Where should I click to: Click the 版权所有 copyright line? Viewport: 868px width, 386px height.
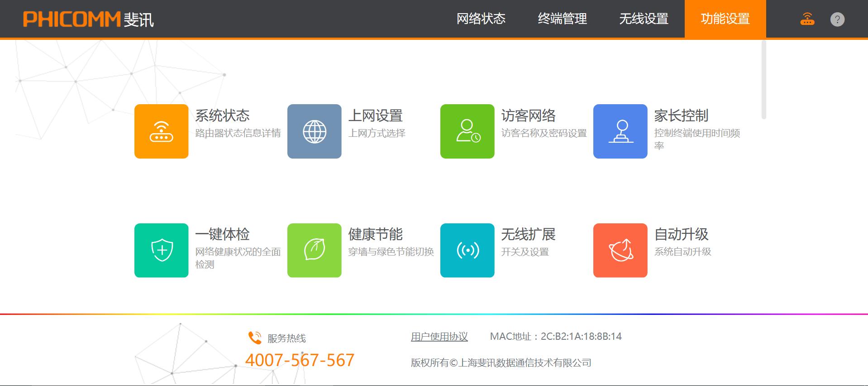pos(501,362)
